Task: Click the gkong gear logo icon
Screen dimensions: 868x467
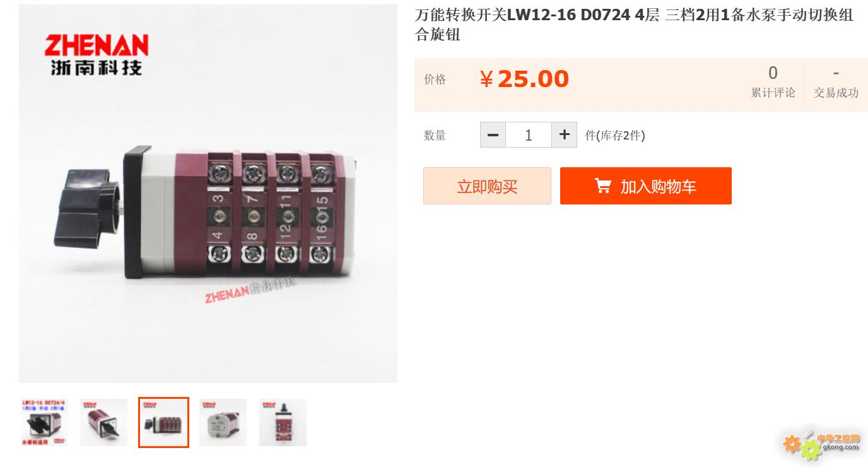Action: tap(800, 446)
